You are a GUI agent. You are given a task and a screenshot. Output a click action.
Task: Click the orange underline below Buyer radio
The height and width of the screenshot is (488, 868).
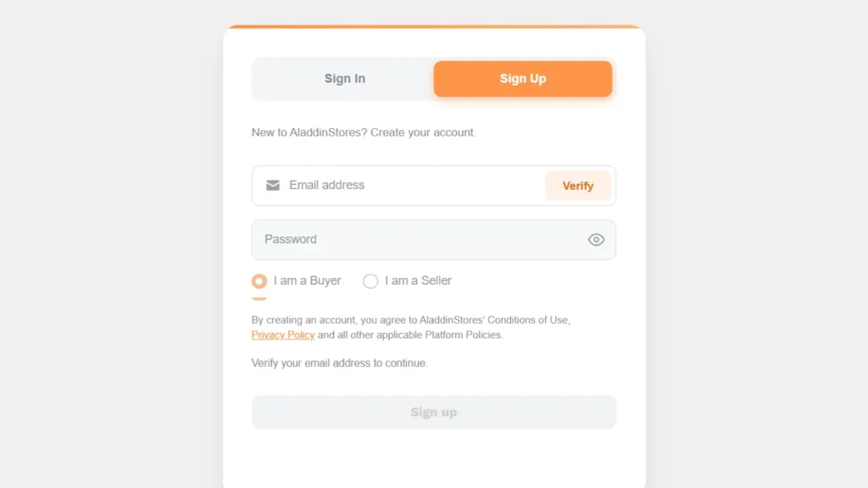click(259, 299)
